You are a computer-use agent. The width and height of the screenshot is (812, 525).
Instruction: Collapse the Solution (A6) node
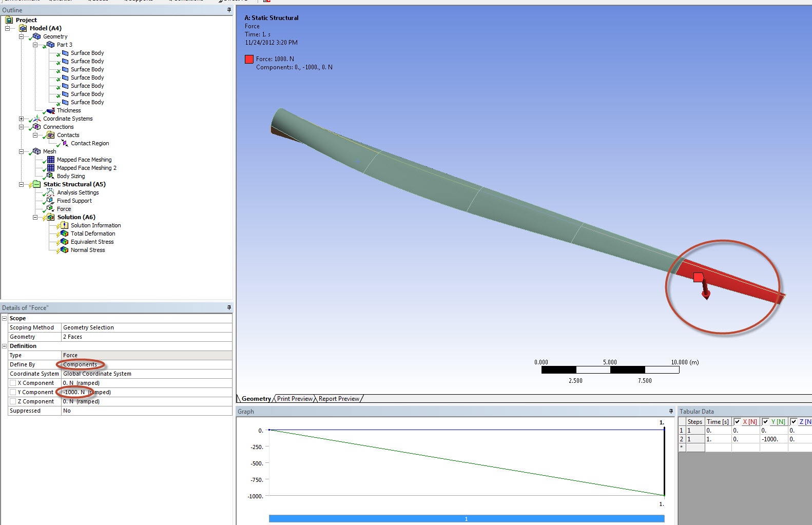35,217
